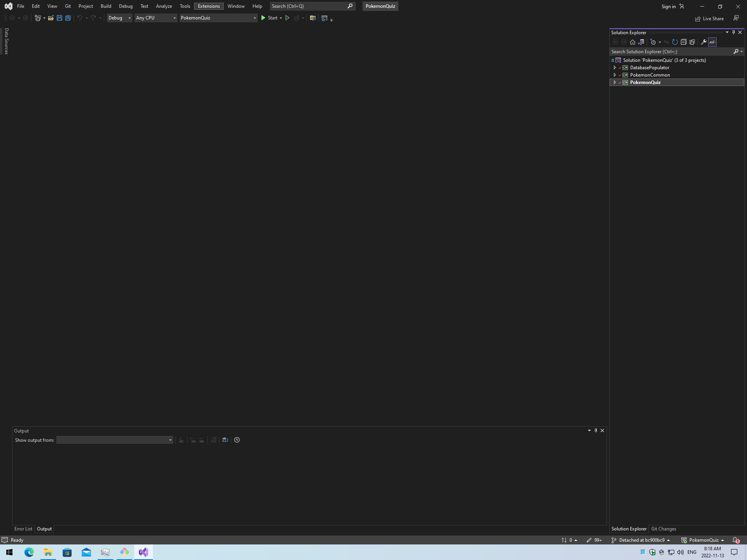Pin the Solution Explorer panel
This screenshot has height=560, width=747.
tap(734, 32)
